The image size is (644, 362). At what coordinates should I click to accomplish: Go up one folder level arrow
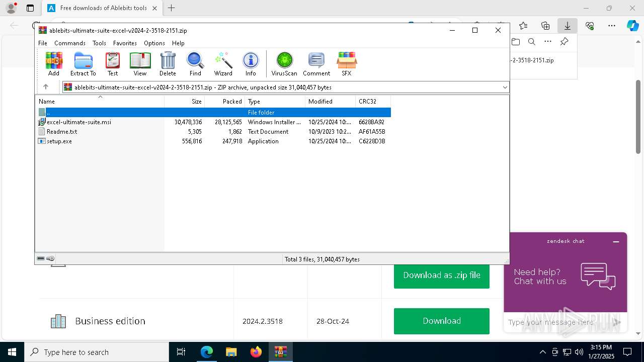click(46, 87)
